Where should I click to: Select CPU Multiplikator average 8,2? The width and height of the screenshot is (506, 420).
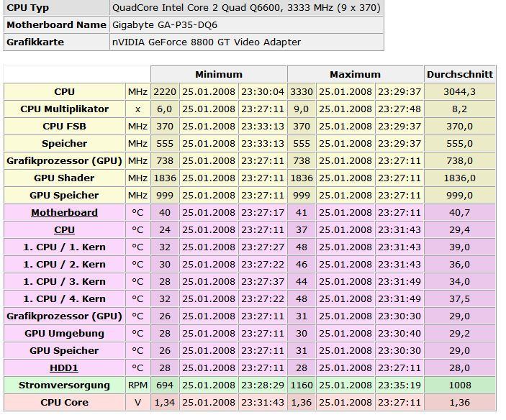460,109
